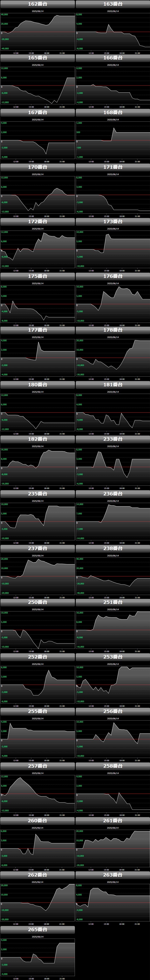Click the 236番台 header bar
The width and height of the screenshot is (150, 980).
pos(113,494)
